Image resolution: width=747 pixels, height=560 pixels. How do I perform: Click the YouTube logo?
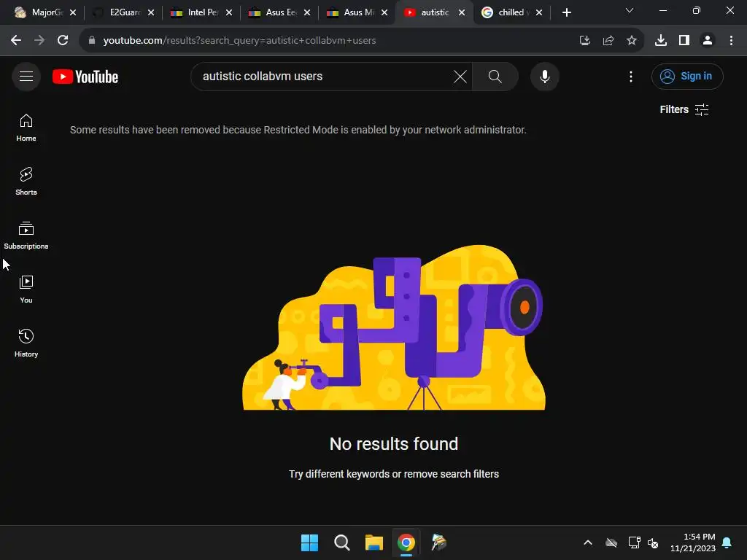coord(85,77)
